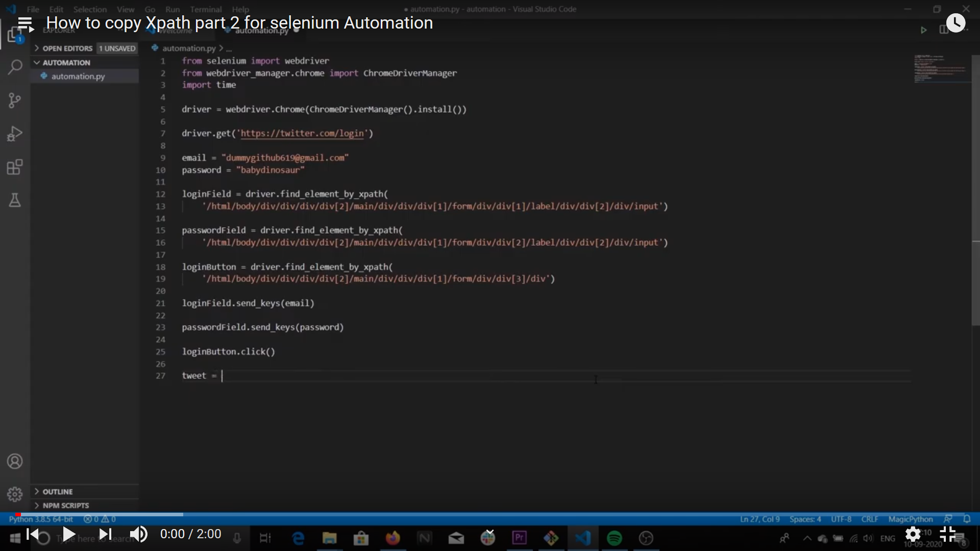Open the Terminal menu
The width and height of the screenshot is (980, 551).
pos(206,9)
